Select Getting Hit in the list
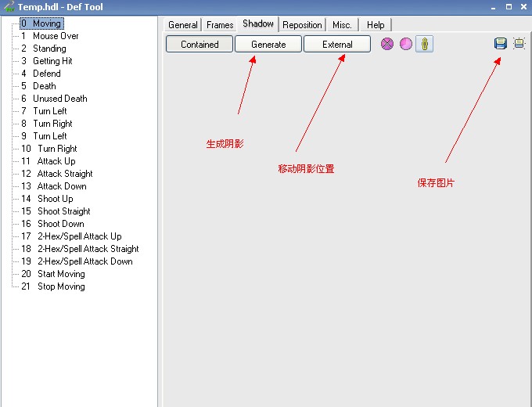532x407 pixels. point(52,61)
